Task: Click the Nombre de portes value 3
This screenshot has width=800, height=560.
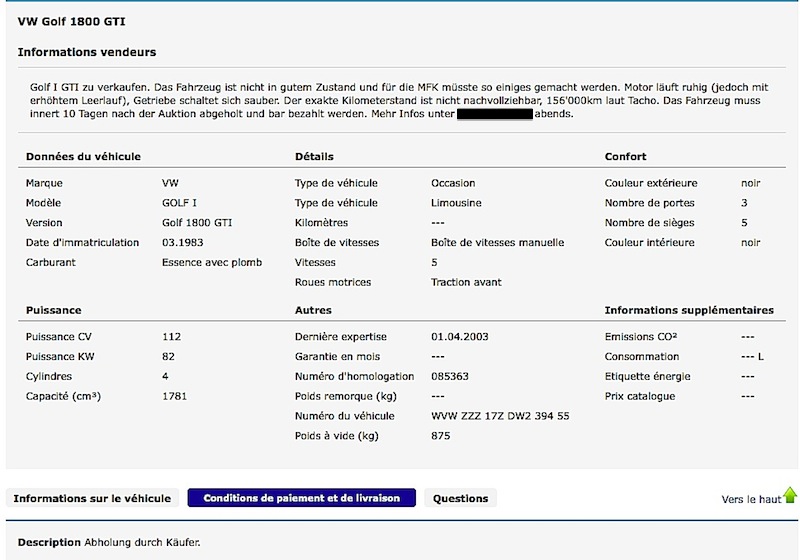Action: point(744,203)
